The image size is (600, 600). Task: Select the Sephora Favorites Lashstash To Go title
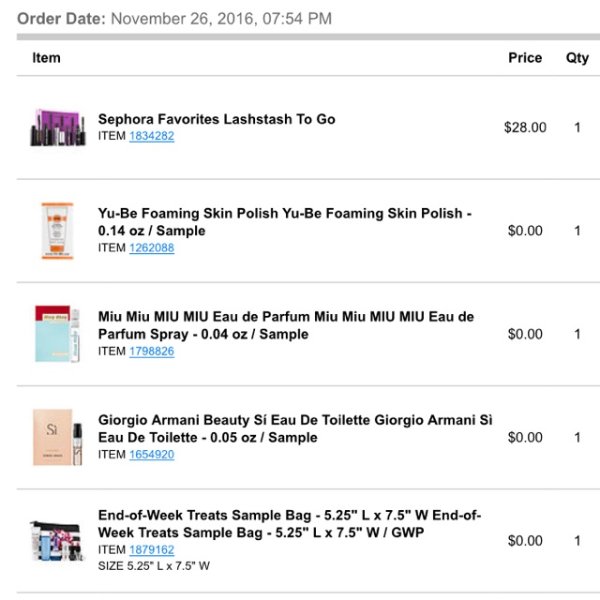(217, 119)
